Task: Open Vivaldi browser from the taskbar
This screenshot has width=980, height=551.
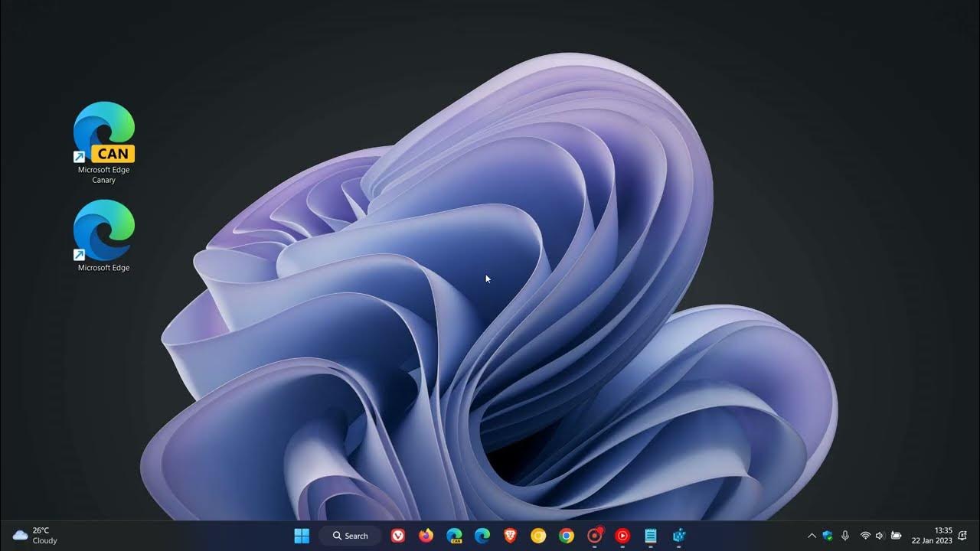Action: (398, 536)
